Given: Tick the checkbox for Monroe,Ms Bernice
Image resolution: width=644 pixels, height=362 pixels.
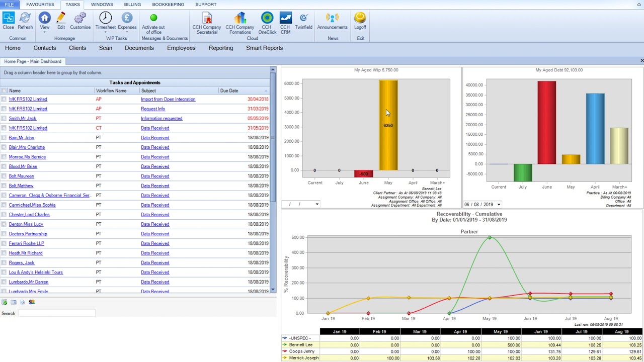Looking at the screenshot, I should [x=4, y=157].
